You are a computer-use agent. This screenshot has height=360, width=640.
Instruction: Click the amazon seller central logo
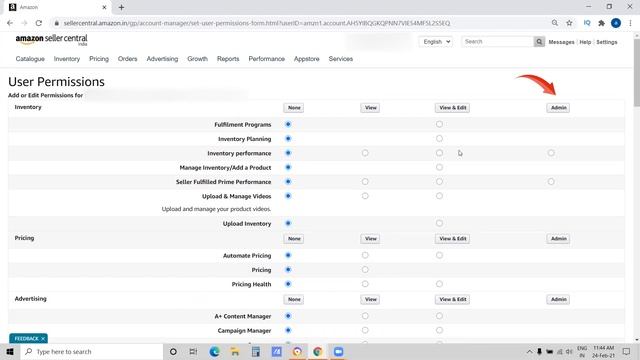point(51,40)
